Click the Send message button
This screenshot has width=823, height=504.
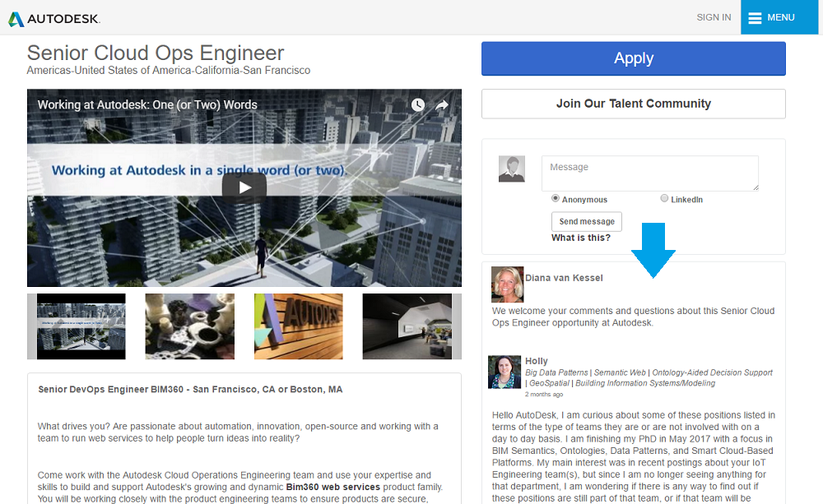point(587,221)
